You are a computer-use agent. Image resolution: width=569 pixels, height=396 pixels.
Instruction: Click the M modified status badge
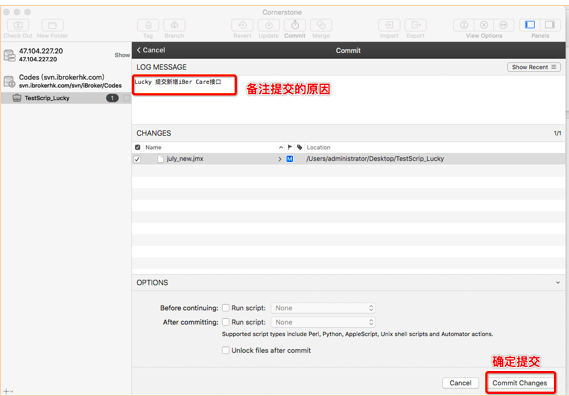coord(290,159)
